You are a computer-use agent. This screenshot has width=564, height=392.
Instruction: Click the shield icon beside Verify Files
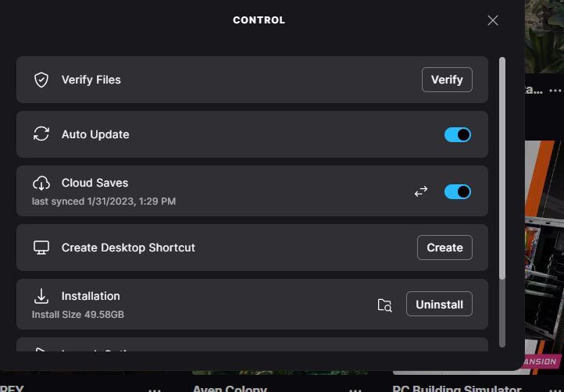click(41, 80)
